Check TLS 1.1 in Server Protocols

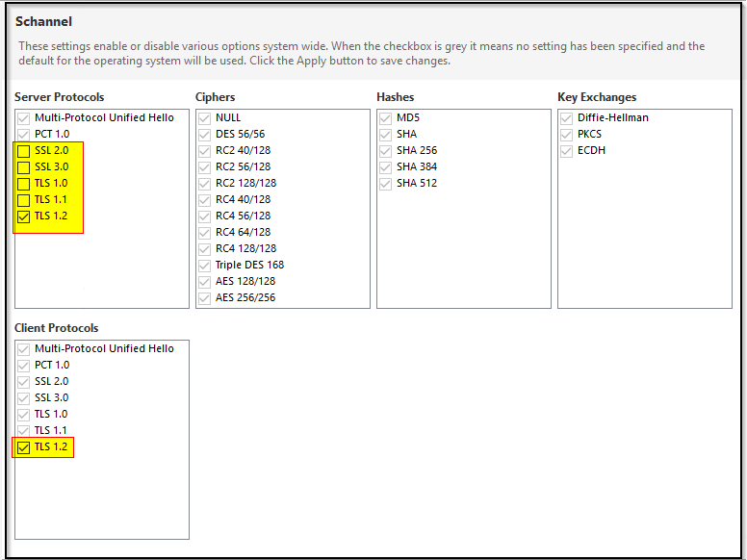[23, 200]
